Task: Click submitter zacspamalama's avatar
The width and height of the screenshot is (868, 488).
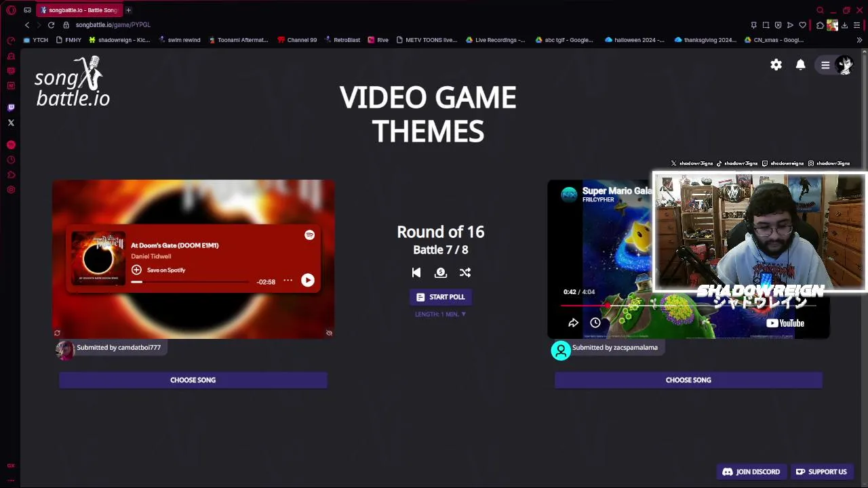Action: click(561, 350)
